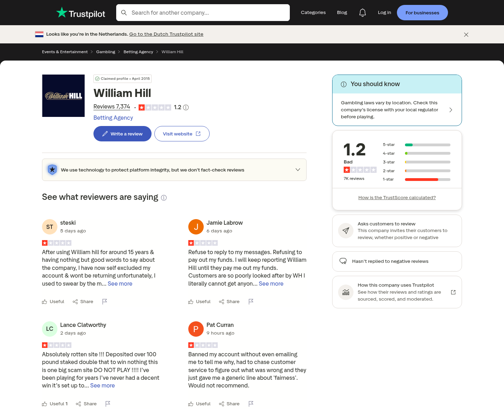This screenshot has height=420, width=504.
Task: Go to the Blog page
Action: pyautogui.click(x=342, y=13)
